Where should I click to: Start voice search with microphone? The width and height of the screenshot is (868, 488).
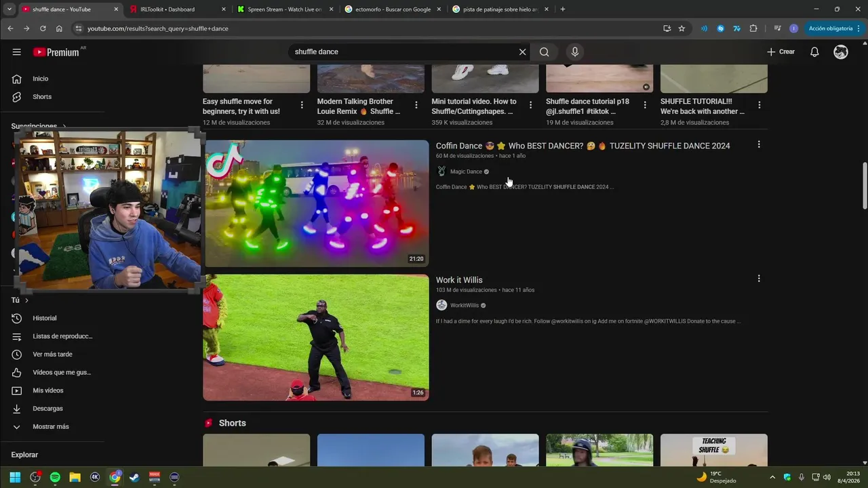pos(575,52)
